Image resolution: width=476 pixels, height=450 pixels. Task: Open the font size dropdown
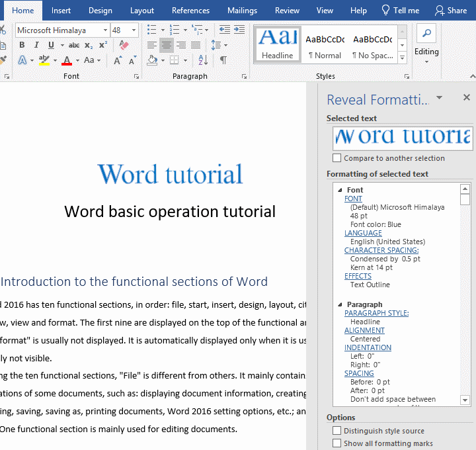pyautogui.click(x=134, y=30)
